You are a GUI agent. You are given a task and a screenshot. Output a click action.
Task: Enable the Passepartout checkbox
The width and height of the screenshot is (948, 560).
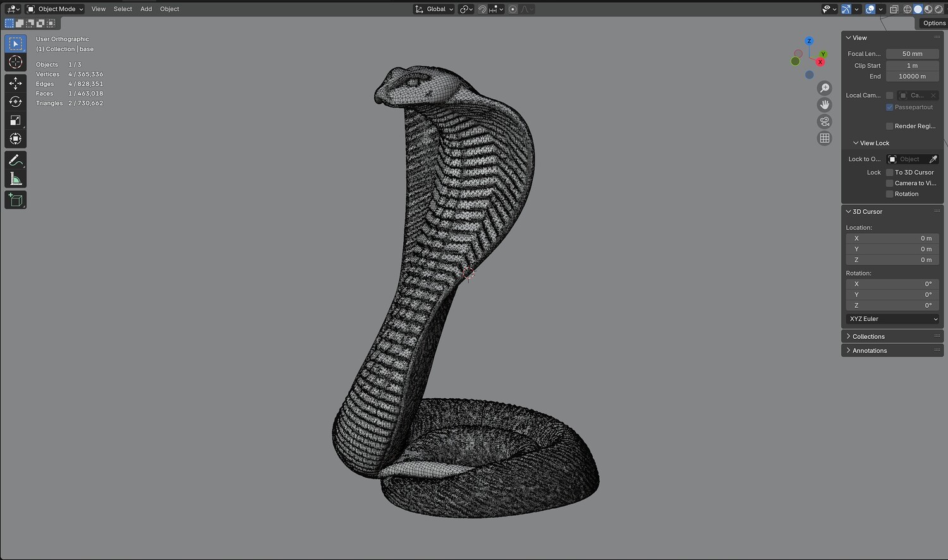tap(889, 107)
